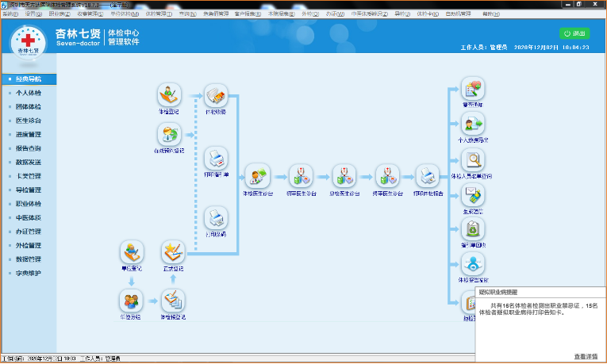Open the 帮助(H) menu

coord(491,14)
